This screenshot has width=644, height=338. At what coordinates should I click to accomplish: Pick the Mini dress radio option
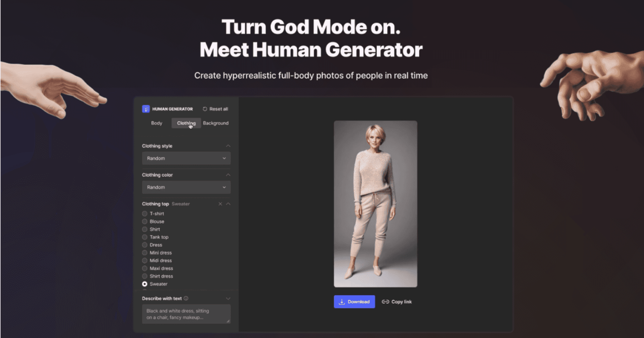[x=145, y=253]
